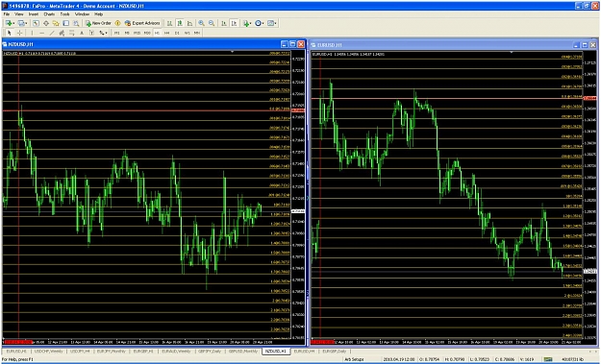
Task: Open the Profiles icon
Action: coord(21,23)
